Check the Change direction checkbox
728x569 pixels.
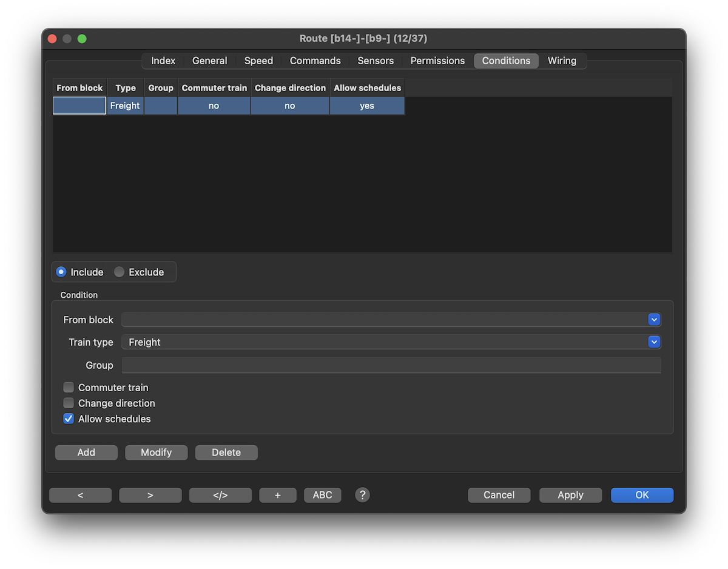69,403
